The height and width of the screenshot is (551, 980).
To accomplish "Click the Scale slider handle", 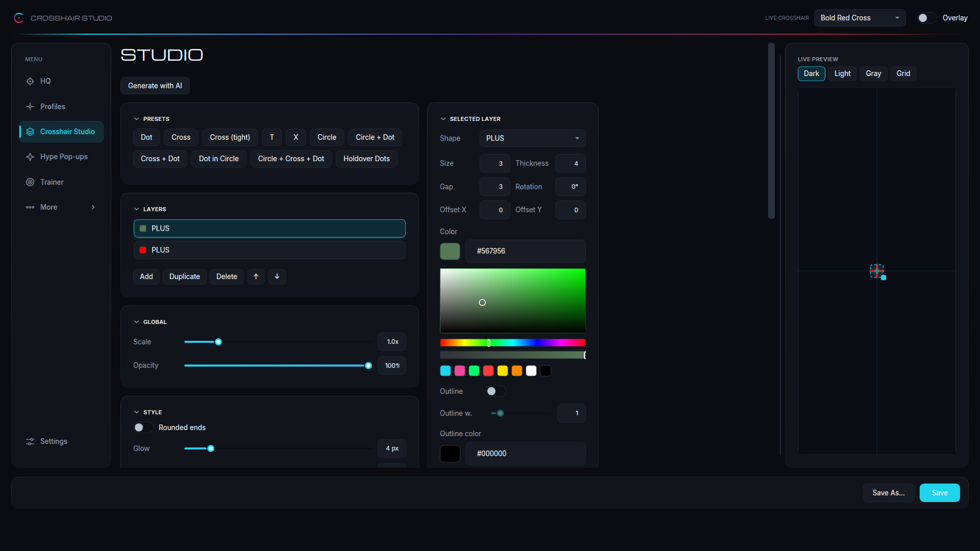I will (218, 342).
